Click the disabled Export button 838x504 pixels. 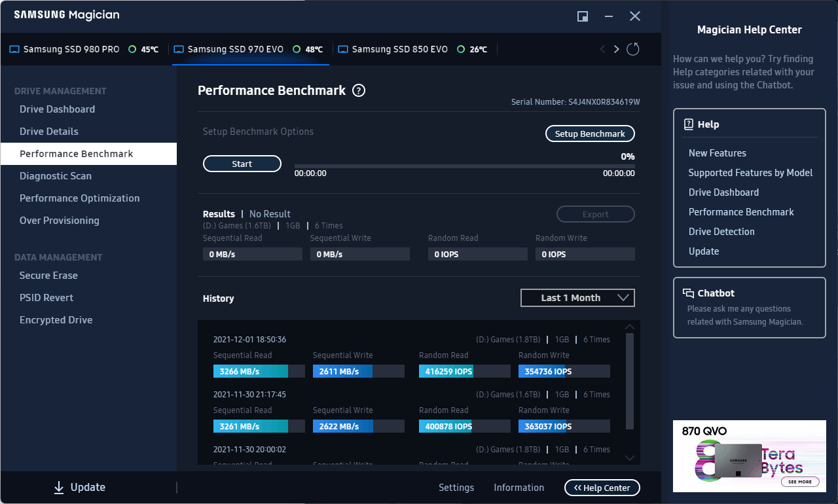point(596,214)
